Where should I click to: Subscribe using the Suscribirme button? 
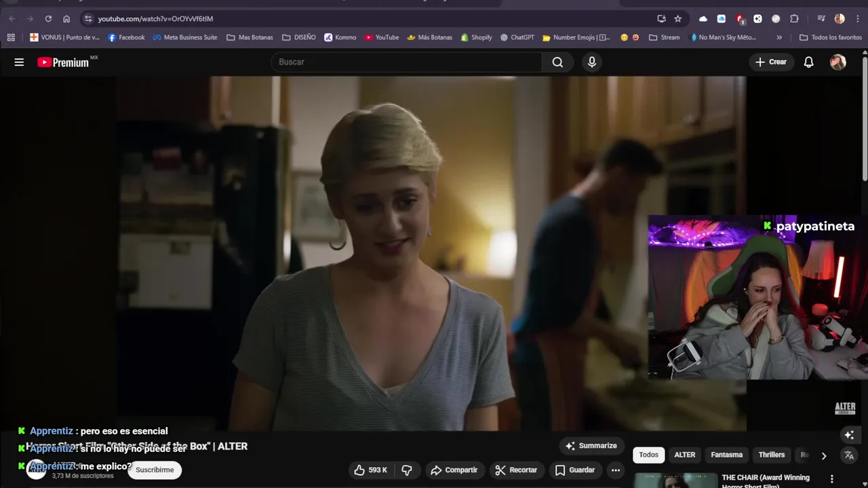pyautogui.click(x=155, y=470)
